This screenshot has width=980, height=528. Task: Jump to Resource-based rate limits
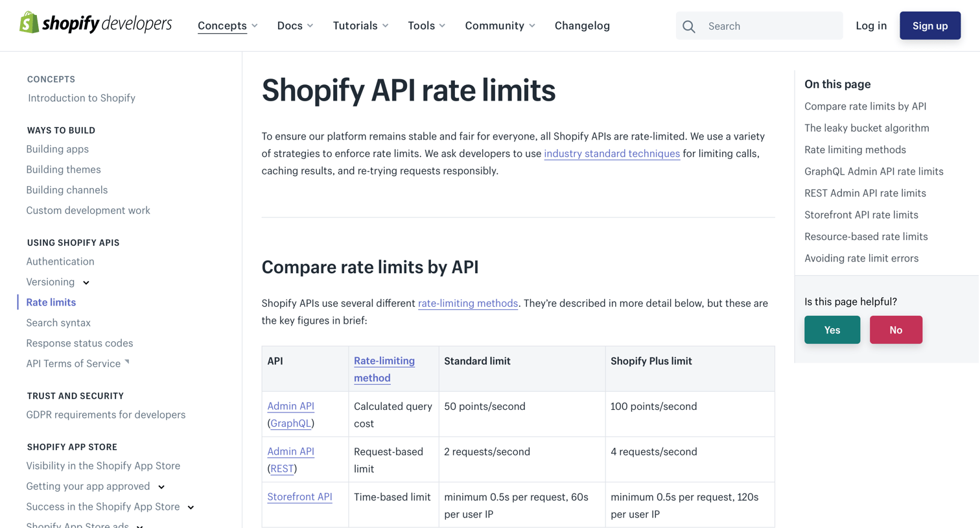866,237
